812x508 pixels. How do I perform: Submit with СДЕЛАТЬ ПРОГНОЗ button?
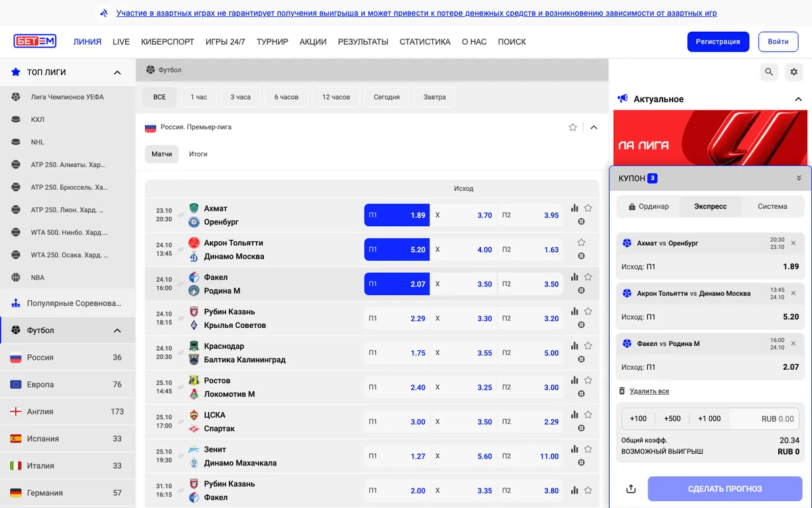point(725,489)
